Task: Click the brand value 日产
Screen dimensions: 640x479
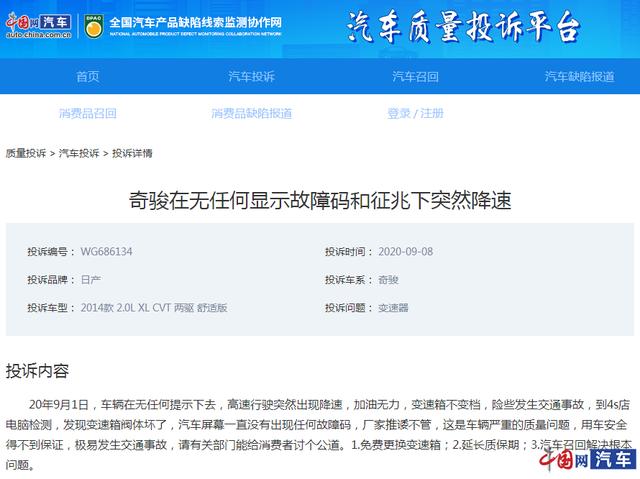Action: [91, 279]
